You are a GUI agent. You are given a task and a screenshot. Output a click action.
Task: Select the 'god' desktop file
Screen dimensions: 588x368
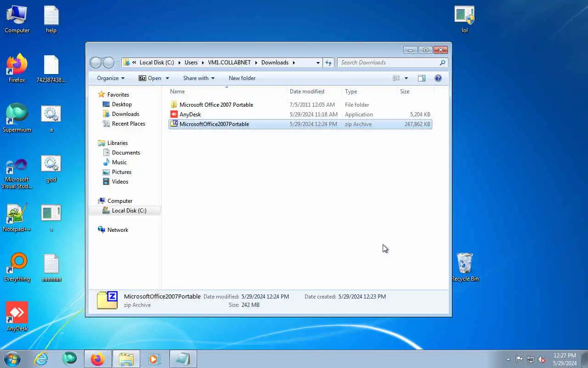[51, 168]
